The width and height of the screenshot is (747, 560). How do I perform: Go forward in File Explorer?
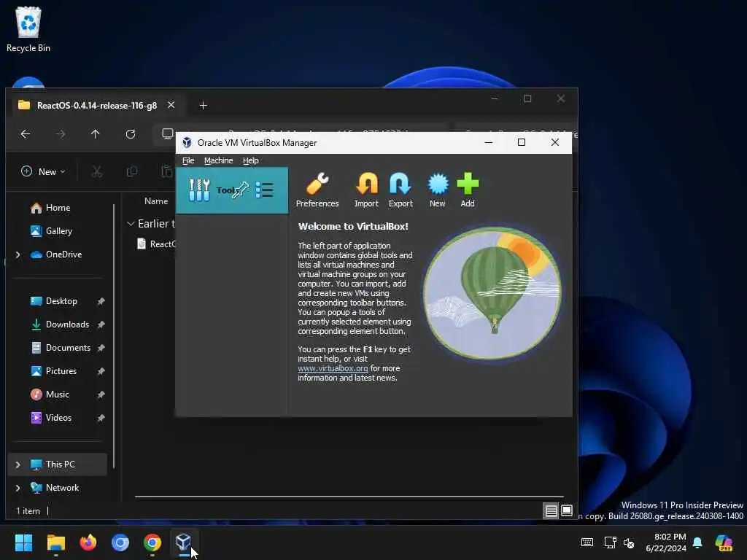pyautogui.click(x=61, y=134)
